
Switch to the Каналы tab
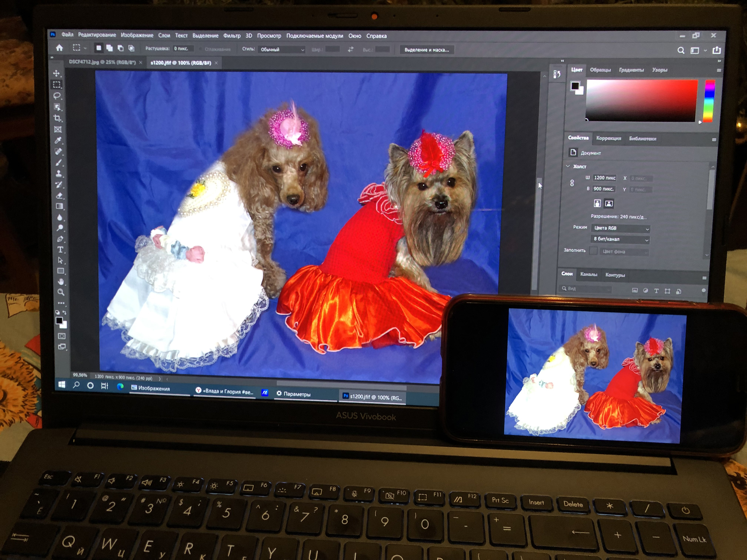coord(588,274)
